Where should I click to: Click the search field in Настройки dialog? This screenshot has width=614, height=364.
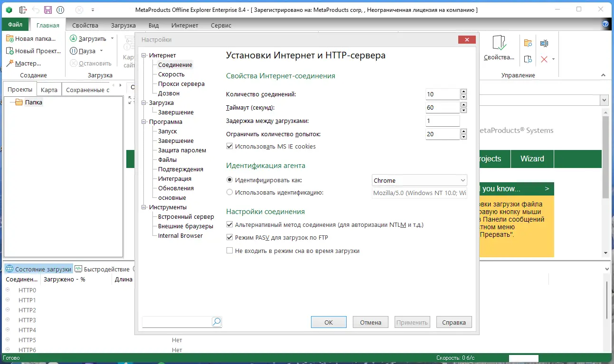pos(177,322)
